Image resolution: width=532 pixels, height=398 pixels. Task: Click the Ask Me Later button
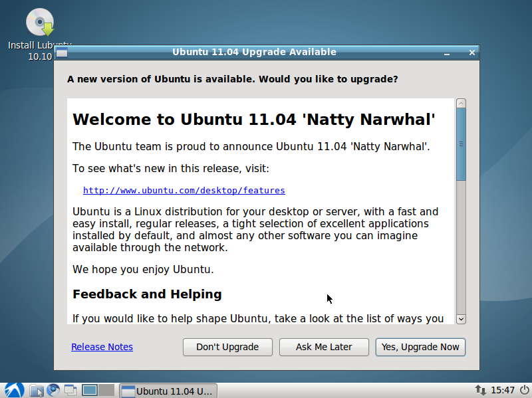point(324,347)
